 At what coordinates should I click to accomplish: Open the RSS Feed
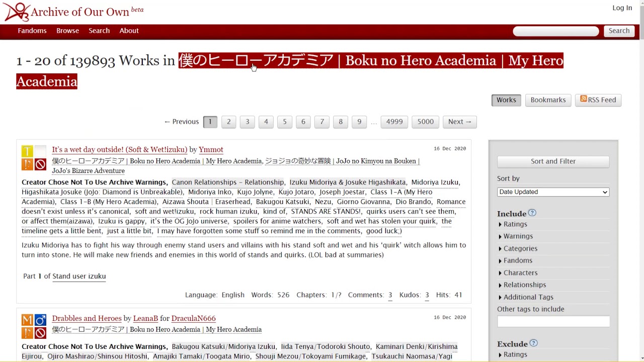click(x=598, y=100)
